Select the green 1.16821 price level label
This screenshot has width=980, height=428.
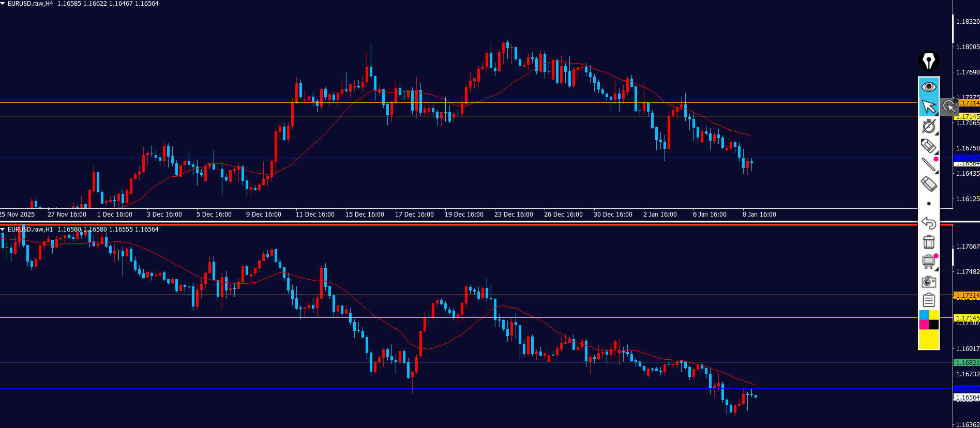[966, 362]
